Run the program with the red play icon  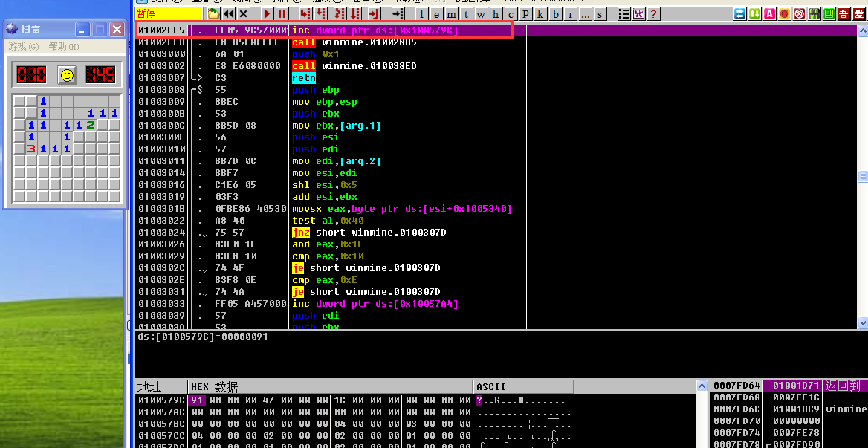(x=267, y=14)
